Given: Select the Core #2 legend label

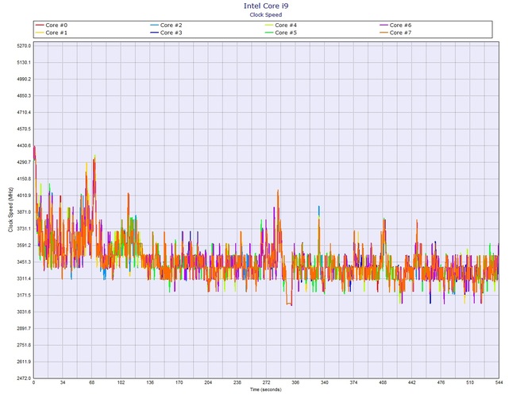Looking at the screenshot, I should (171, 25).
